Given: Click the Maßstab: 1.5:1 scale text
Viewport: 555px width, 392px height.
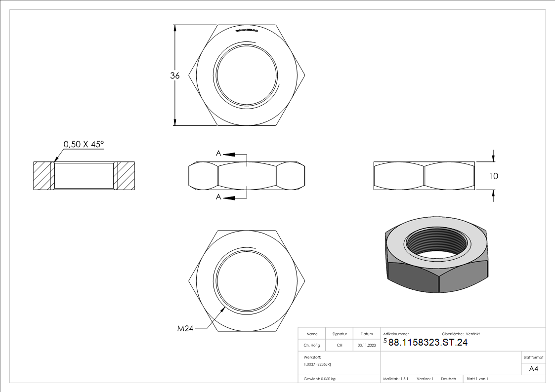Looking at the screenshot, I should point(396,379).
